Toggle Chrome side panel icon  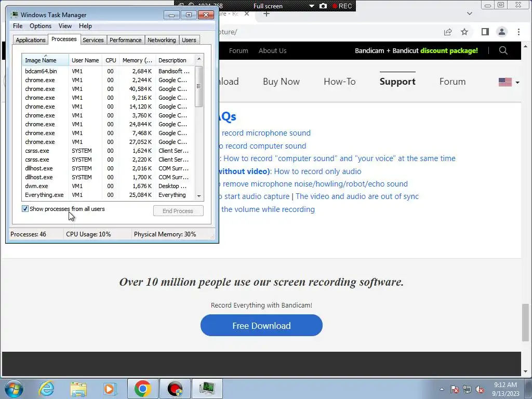485,32
